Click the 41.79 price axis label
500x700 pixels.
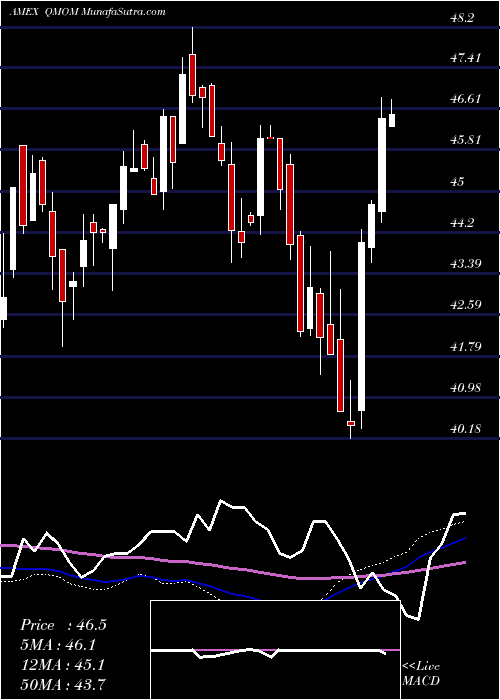(466, 346)
